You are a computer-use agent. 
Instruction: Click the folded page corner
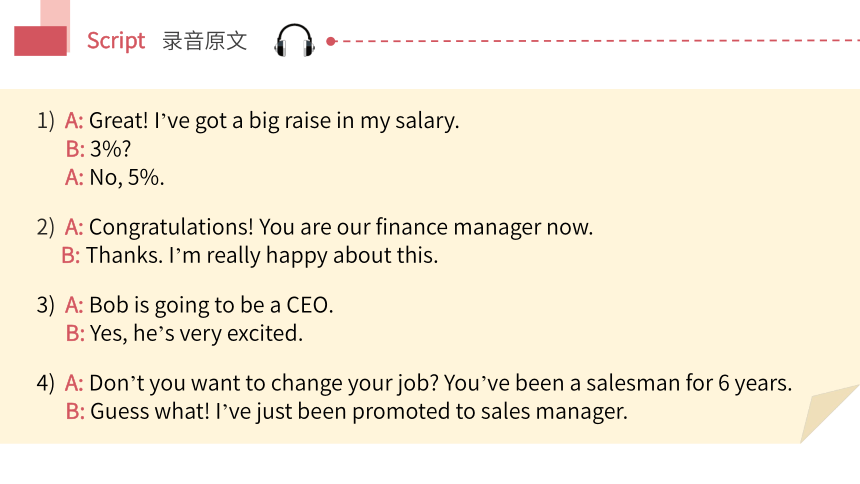click(x=828, y=414)
